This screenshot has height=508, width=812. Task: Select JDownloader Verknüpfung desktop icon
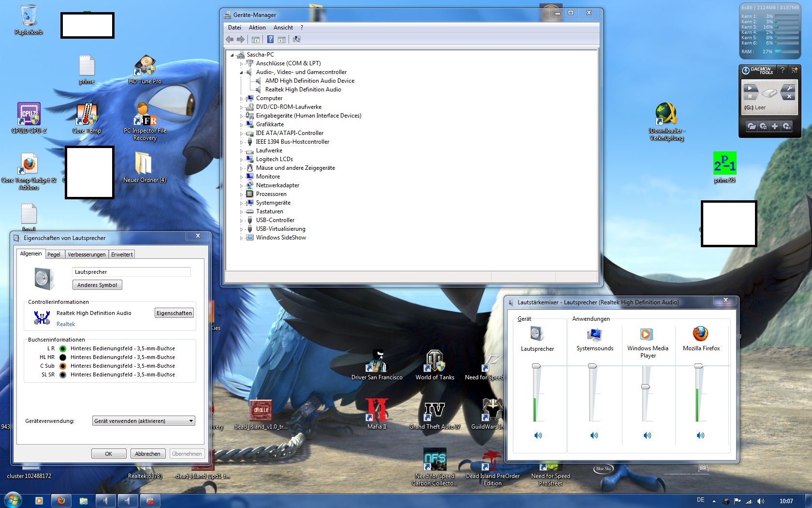point(667,122)
